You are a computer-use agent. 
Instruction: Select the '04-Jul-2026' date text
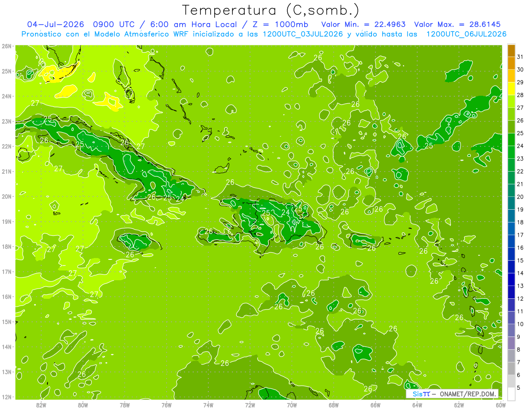click(x=56, y=24)
